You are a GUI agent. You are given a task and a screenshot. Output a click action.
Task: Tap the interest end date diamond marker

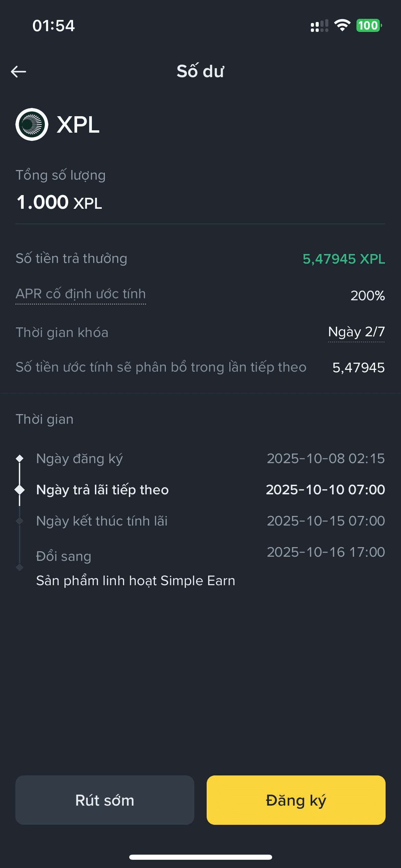click(x=20, y=521)
